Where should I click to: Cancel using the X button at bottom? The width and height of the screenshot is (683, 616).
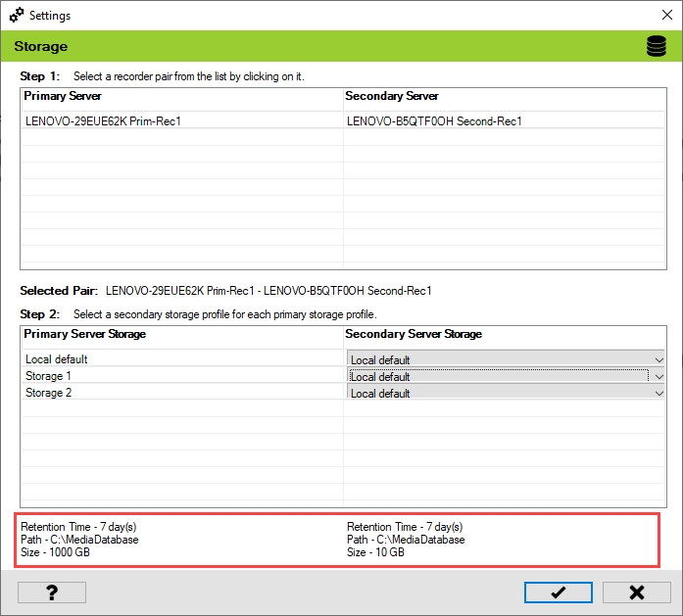[636, 592]
